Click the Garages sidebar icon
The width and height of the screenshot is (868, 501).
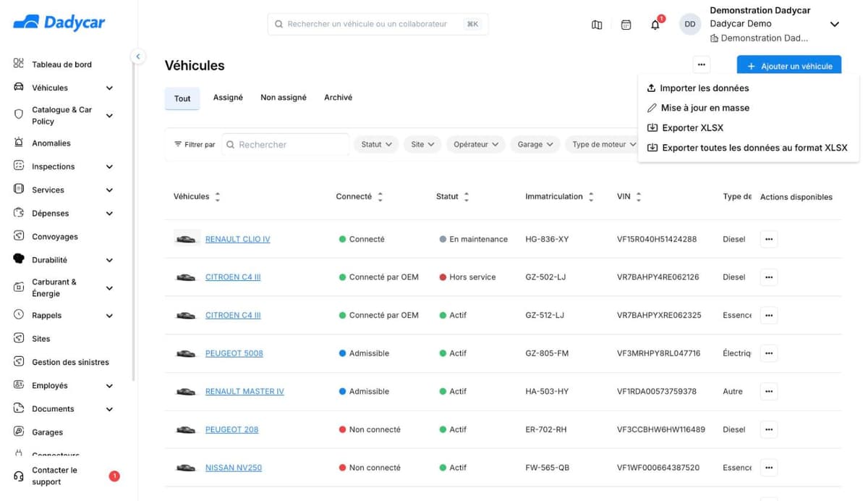click(19, 431)
